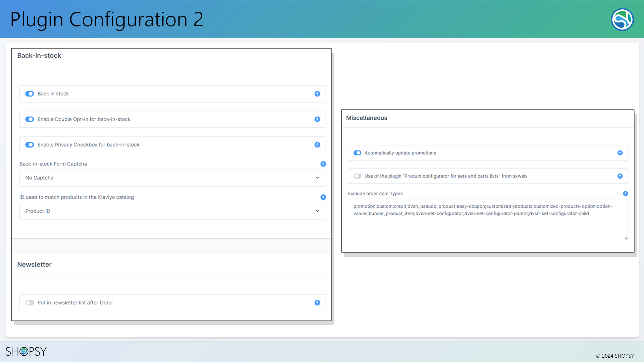Click the Newsletter section heading
The width and height of the screenshot is (644, 362).
coord(35,264)
